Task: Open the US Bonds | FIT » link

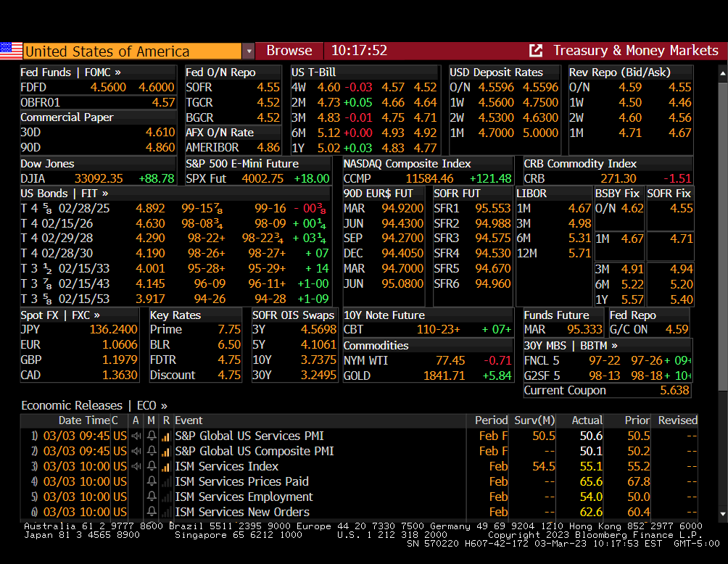Action: 64,193
